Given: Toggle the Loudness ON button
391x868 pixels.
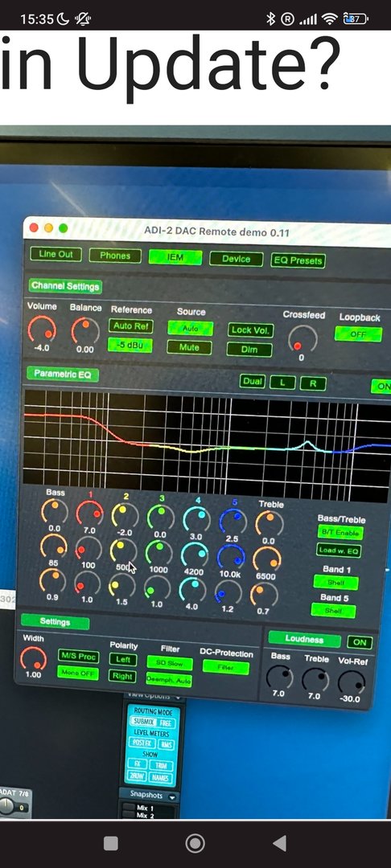Looking at the screenshot, I should click(x=360, y=643).
